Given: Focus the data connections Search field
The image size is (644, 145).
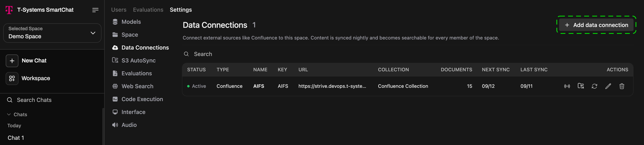Looking at the screenshot, I should 408,54.
